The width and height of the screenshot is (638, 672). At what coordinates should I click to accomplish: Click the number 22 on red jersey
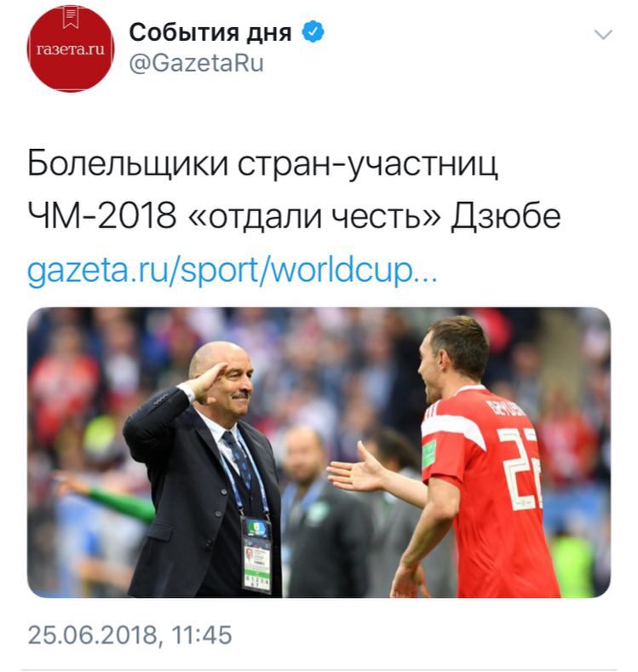tap(520, 468)
